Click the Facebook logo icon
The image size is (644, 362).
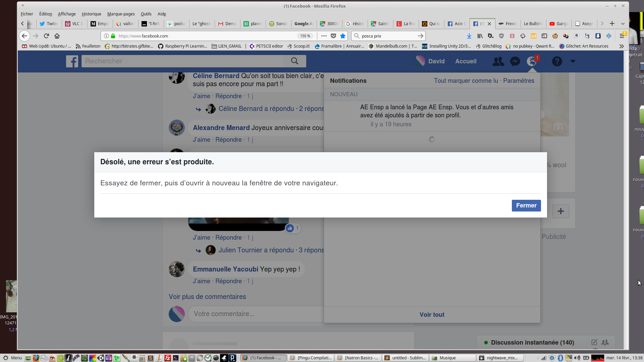pyautogui.click(x=72, y=61)
